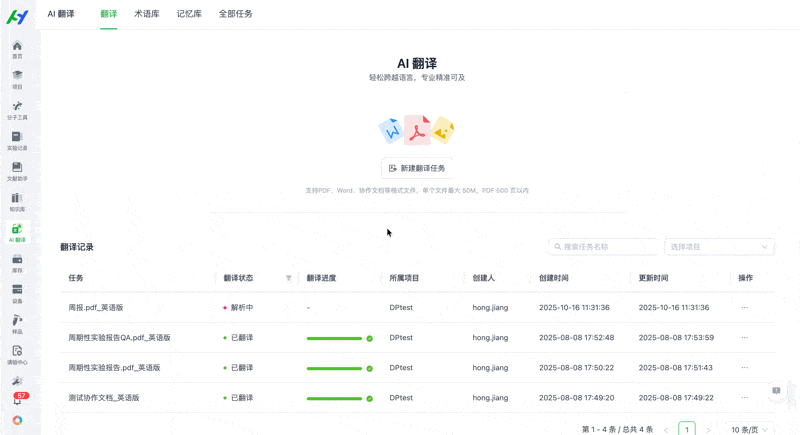Open the Home (首页) sidebar icon

tap(17, 49)
